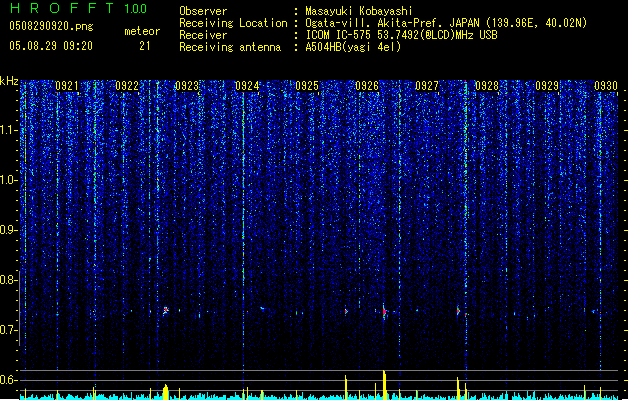Click the 1.0 kHz axis tick label
The height and width of the screenshot is (400, 629).
click(8, 181)
